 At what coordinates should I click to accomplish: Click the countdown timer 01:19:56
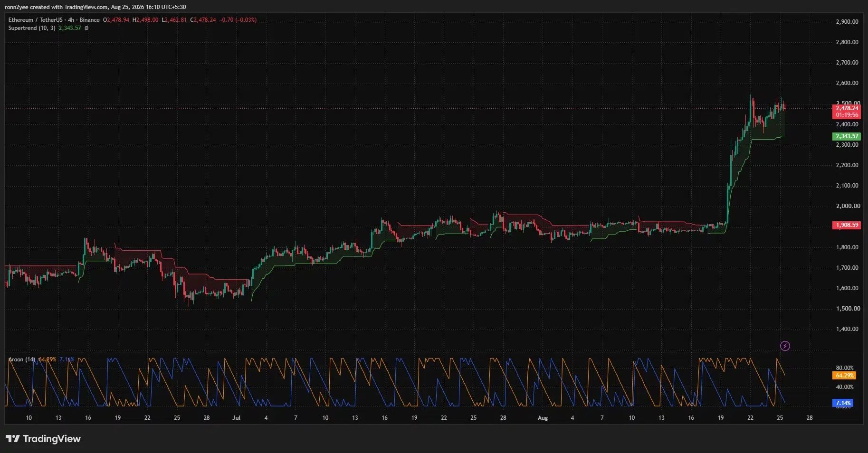click(x=847, y=115)
